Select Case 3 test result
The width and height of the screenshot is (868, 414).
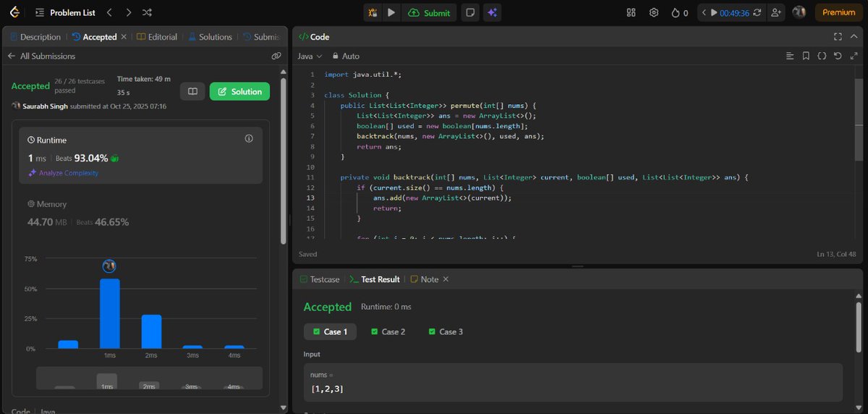pos(446,331)
